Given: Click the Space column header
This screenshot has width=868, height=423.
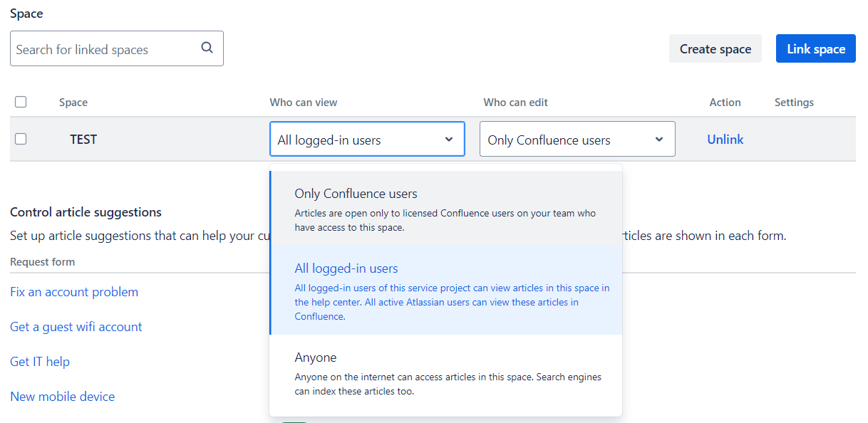Looking at the screenshot, I should click(73, 103).
